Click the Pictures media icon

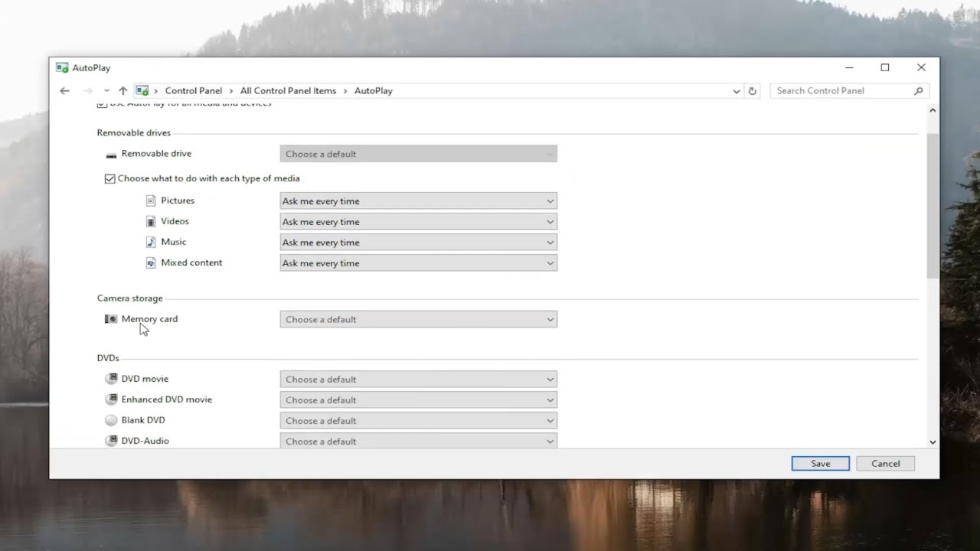coord(151,201)
